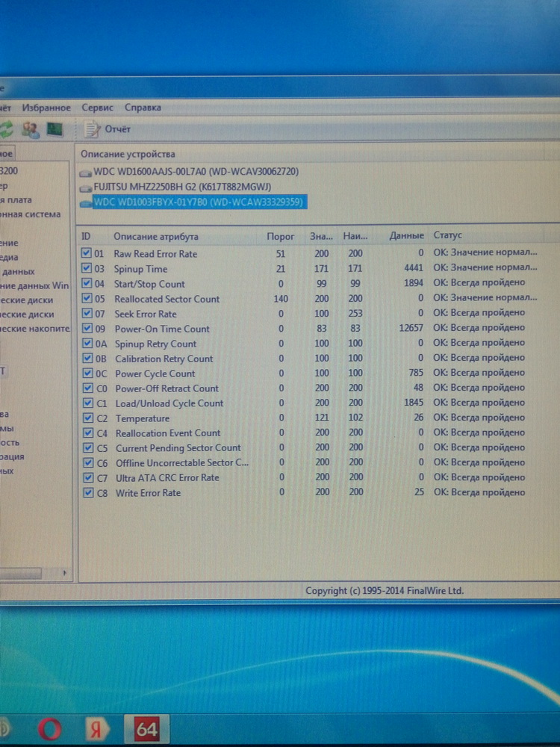Select 'ние данных Win' sidebar tree item

(x=34, y=285)
